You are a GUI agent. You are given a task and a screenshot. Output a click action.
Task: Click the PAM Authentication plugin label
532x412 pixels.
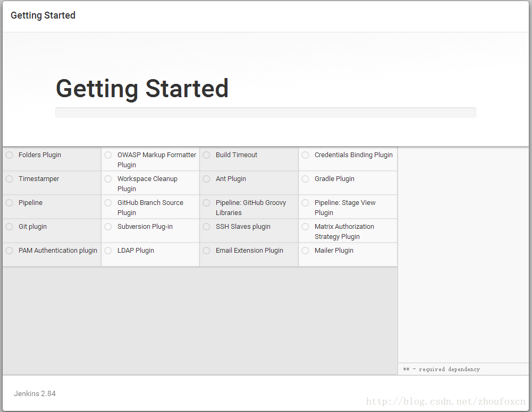pyautogui.click(x=58, y=251)
